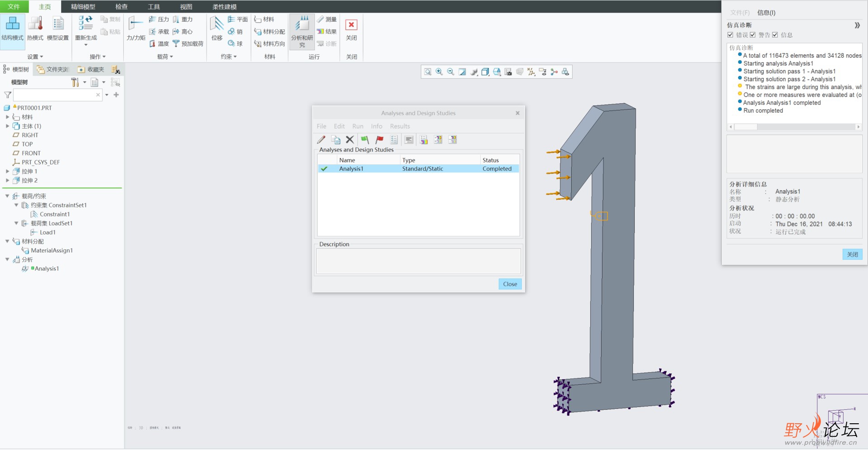
Task: Toggle 错误 errors checkbox
Action: point(730,35)
